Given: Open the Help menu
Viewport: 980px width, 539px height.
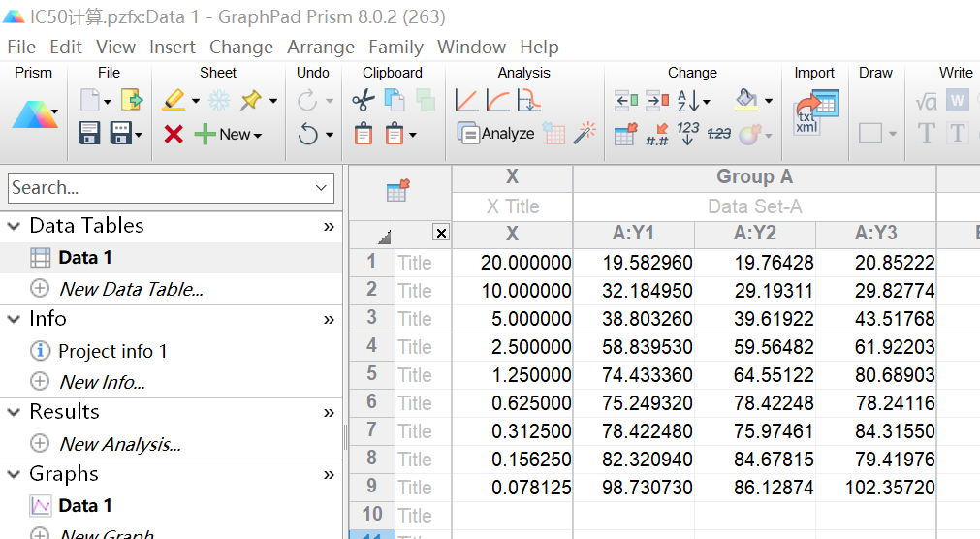Looking at the screenshot, I should (x=539, y=47).
